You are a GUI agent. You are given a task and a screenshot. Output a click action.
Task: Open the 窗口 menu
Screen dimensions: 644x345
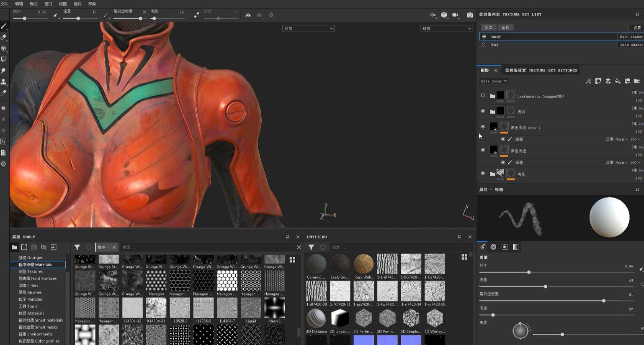pyautogui.click(x=48, y=4)
